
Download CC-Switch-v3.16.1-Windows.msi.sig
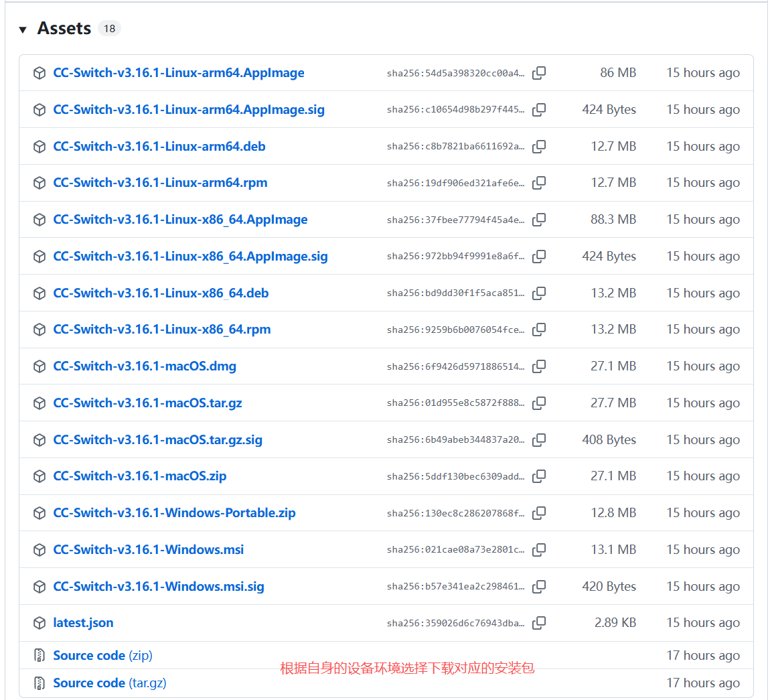[x=159, y=587]
